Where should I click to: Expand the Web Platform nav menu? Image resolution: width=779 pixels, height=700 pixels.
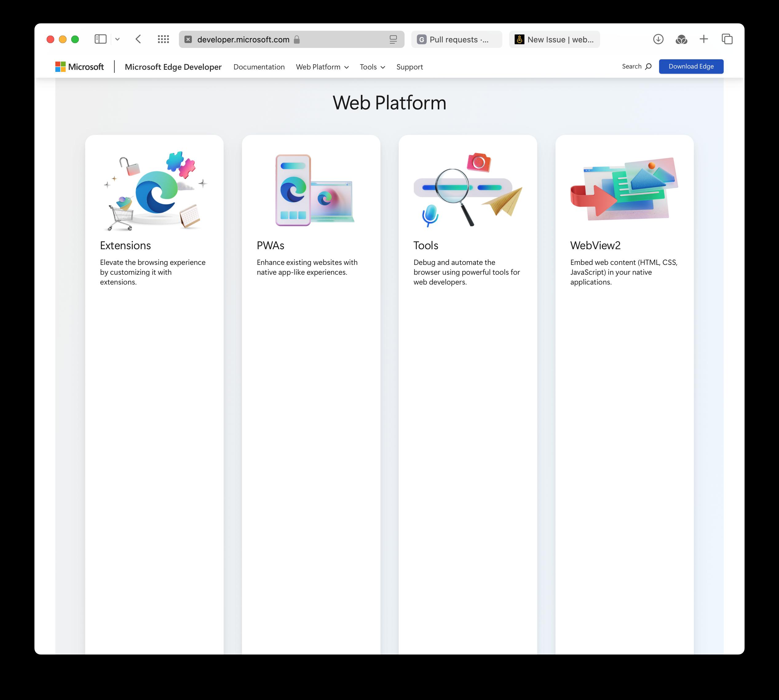[x=322, y=67]
